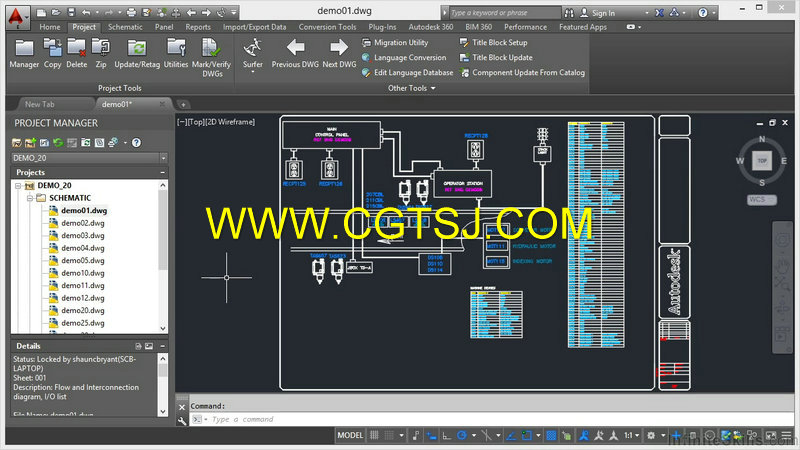Click the Delete project icon
The height and width of the screenshot is (450, 800).
77,53
